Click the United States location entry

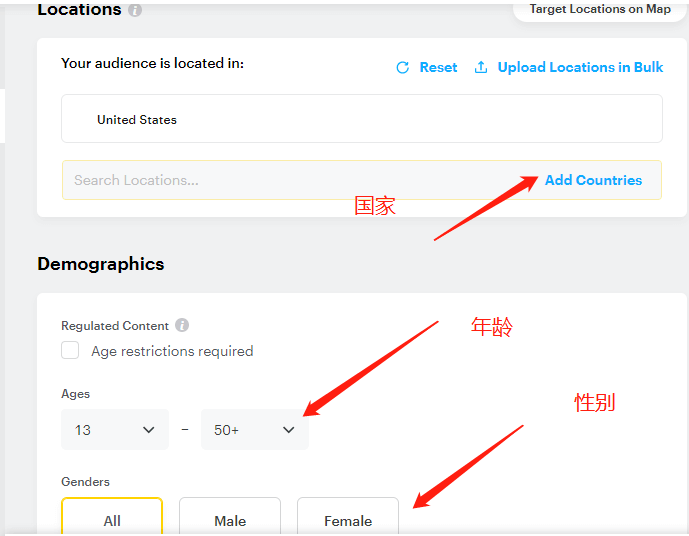pyautogui.click(x=137, y=120)
